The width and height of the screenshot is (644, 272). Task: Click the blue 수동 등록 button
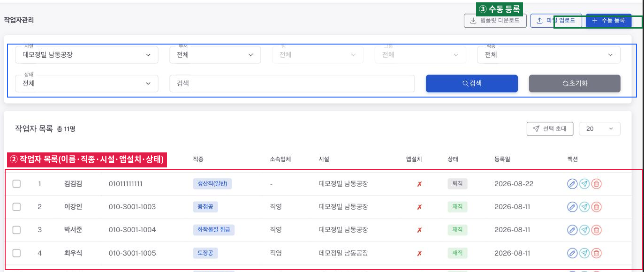(609, 21)
